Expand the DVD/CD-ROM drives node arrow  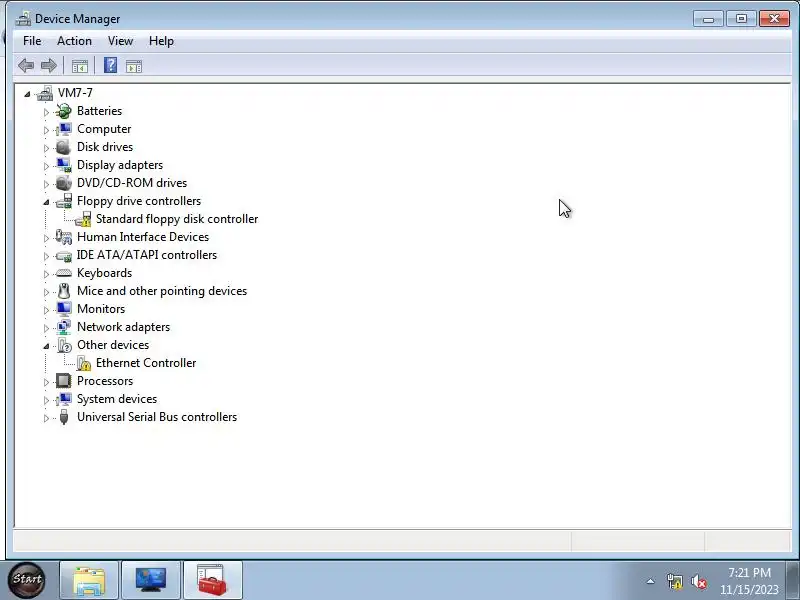pyautogui.click(x=46, y=184)
